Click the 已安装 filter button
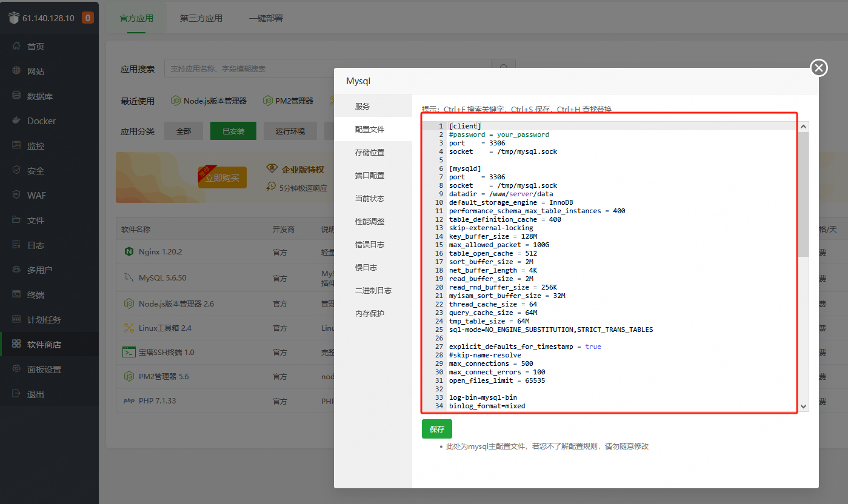Screen dimensions: 848x504 pos(233,130)
